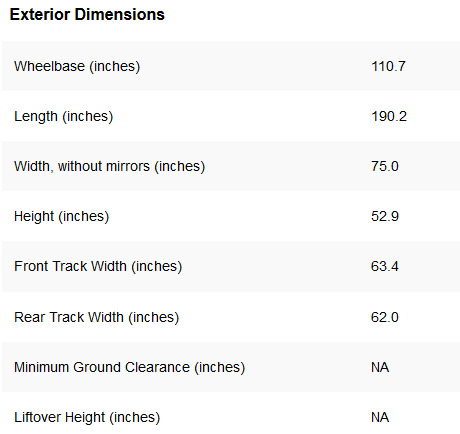Viewport: 460px width, 434px height.
Task: Click the wheelbase value 110.7
Action: pos(388,66)
